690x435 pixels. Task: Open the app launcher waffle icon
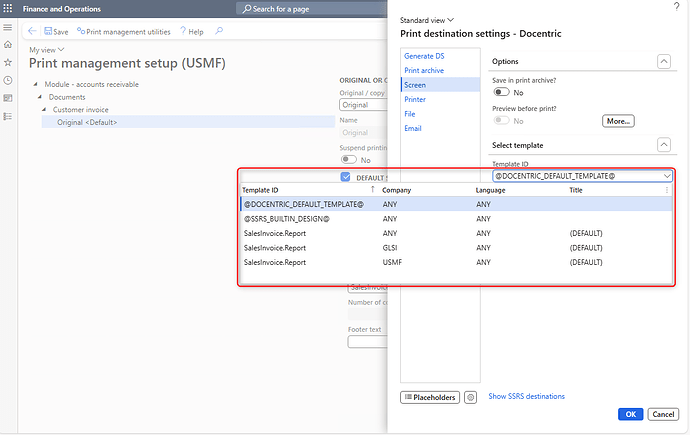point(9,9)
